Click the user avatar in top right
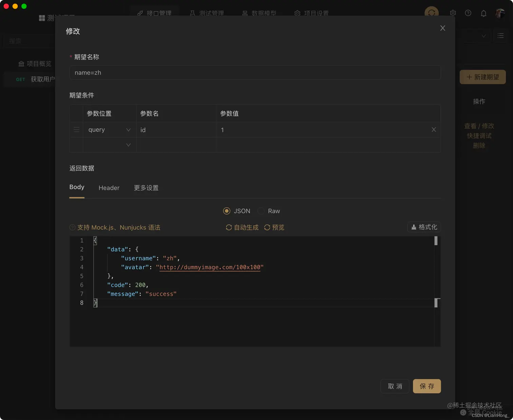Viewport: 513px width, 420px height. tap(500, 13)
